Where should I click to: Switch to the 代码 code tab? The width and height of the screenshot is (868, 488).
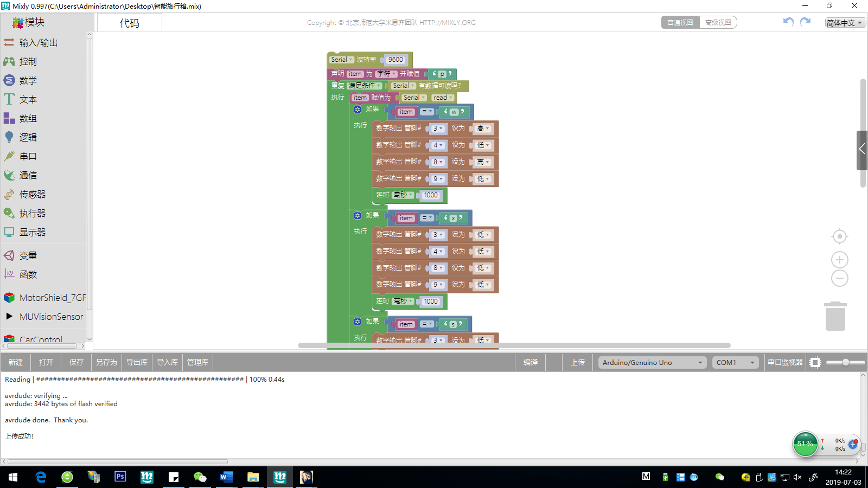[130, 23]
